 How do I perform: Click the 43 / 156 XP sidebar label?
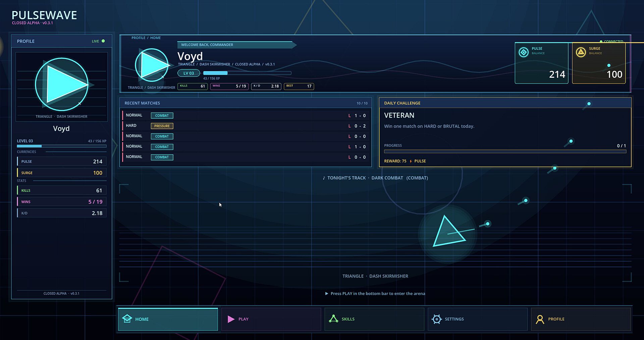tap(97, 141)
